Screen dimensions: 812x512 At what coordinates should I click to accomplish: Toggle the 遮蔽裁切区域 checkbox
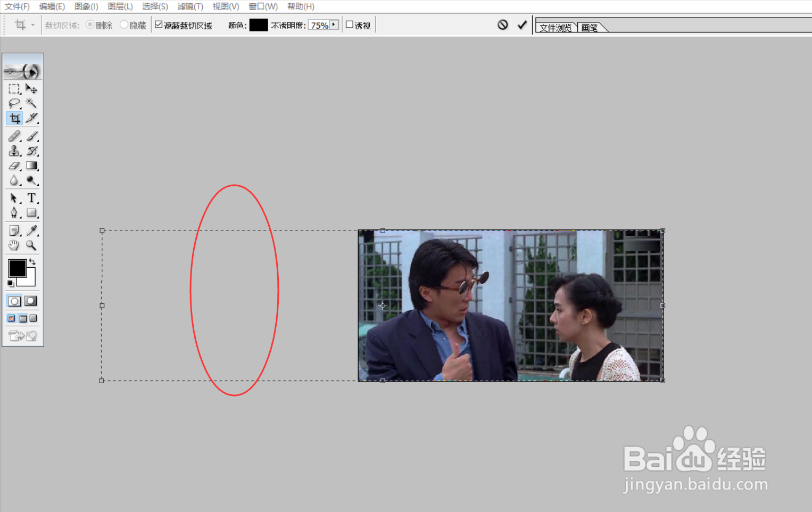coord(159,24)
